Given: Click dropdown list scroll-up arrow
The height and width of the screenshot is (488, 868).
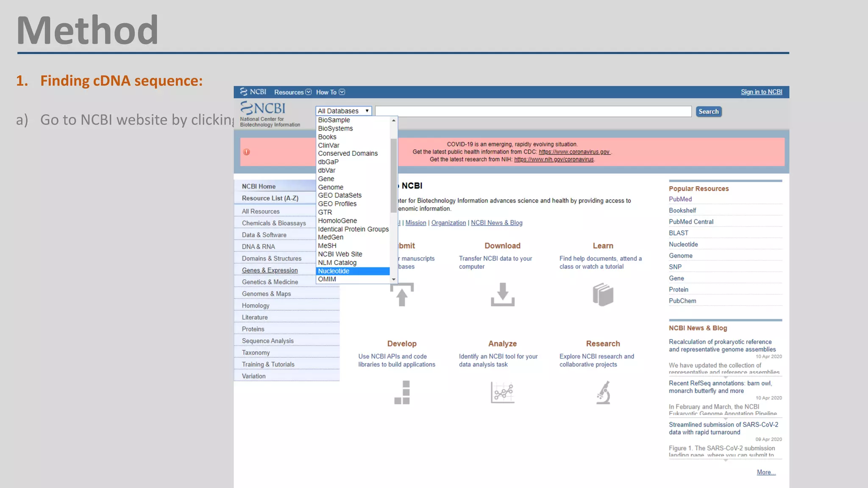Looking at the screenshot, I should tap(394, 120).
